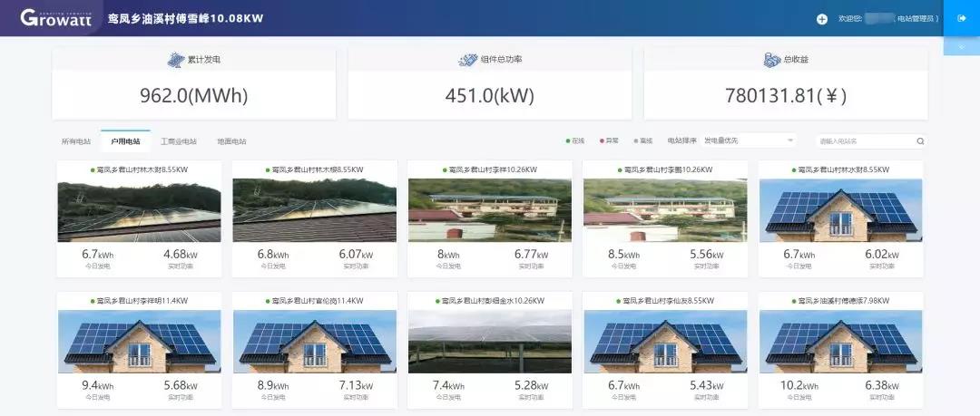Click the station name search field
The image size is (980, 416).
[862, 141]
